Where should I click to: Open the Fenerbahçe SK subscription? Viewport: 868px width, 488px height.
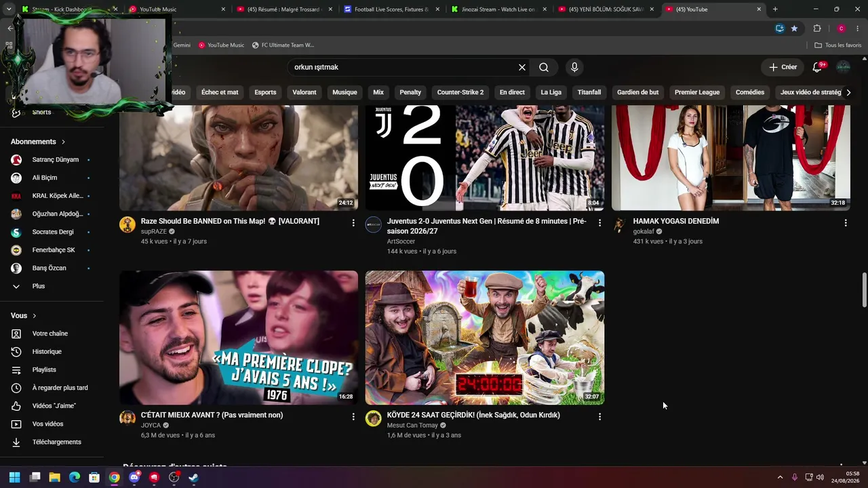(52, 250)
